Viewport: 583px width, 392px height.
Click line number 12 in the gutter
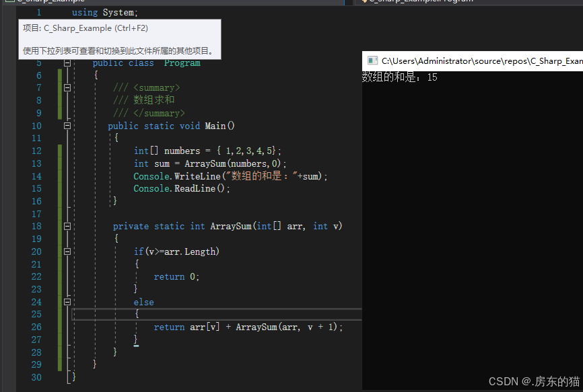(x=36, y=151)
